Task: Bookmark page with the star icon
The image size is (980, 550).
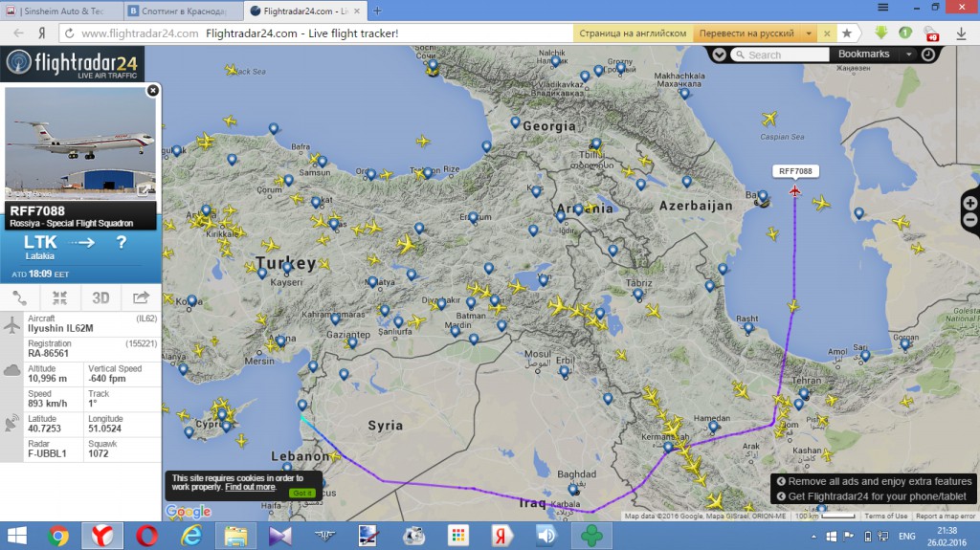Action: [x=847, y=33]
